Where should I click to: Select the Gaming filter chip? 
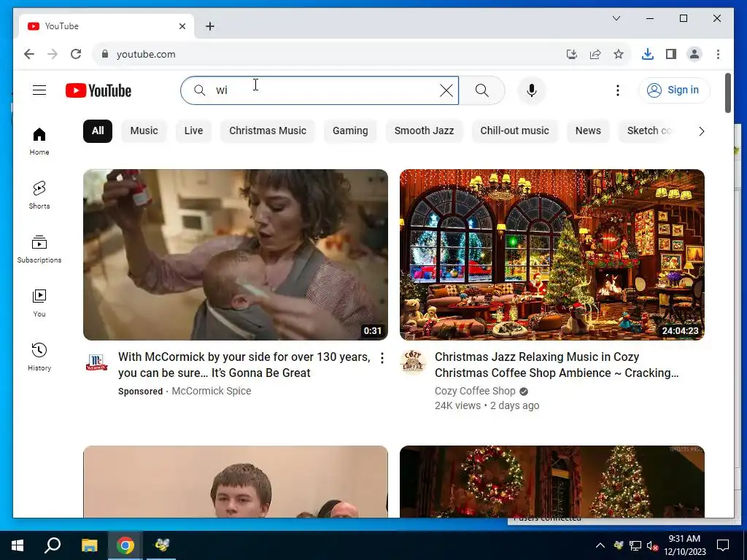(350, 131)
